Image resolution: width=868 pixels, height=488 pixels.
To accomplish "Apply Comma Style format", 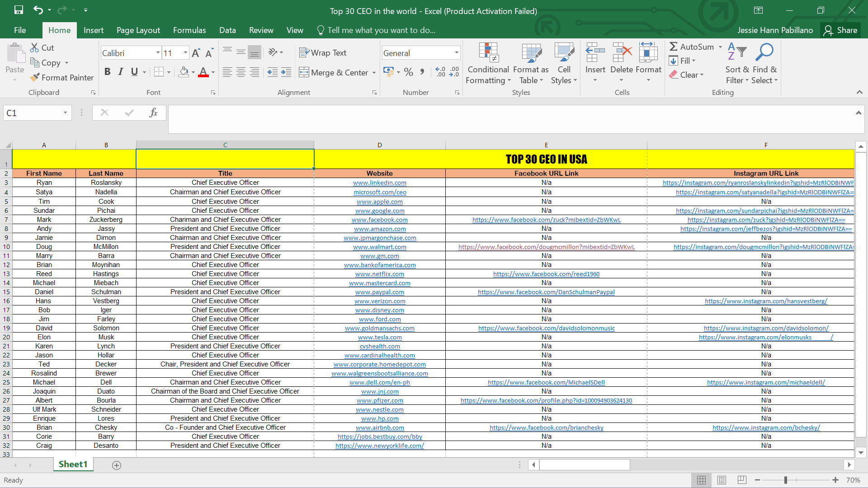I will (x=422, y=72).
